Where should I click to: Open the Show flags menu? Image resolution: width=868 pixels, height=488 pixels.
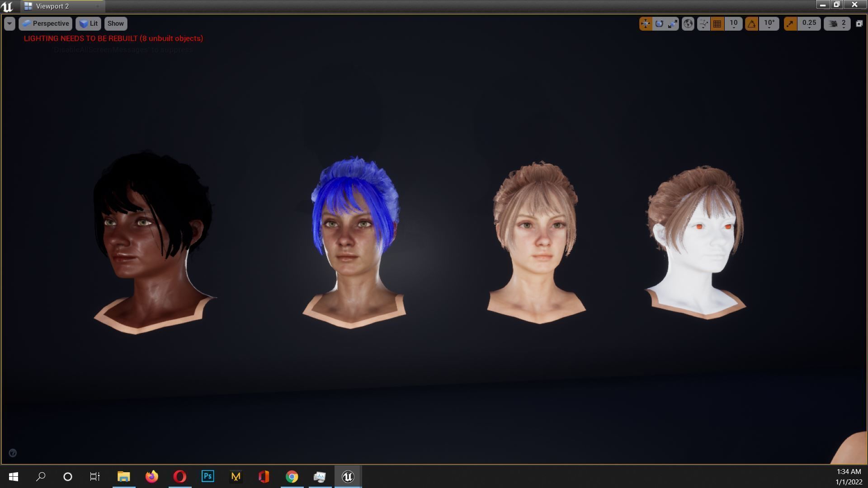116,23
